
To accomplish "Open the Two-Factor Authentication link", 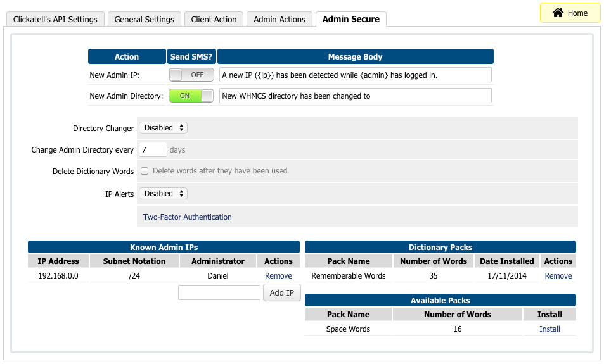I will coord(187,217).
